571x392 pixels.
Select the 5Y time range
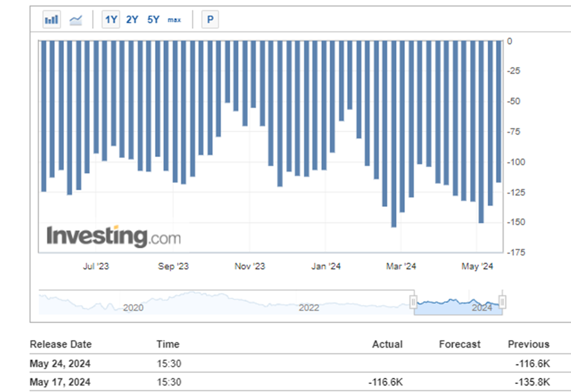click(153, 20)
